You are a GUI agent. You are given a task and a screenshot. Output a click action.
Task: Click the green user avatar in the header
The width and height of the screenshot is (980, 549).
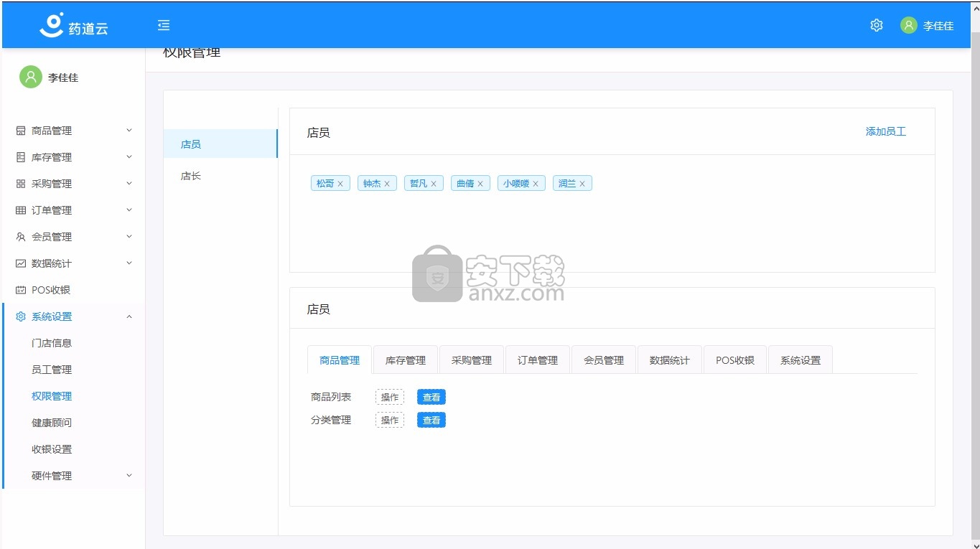coord(909,25)
